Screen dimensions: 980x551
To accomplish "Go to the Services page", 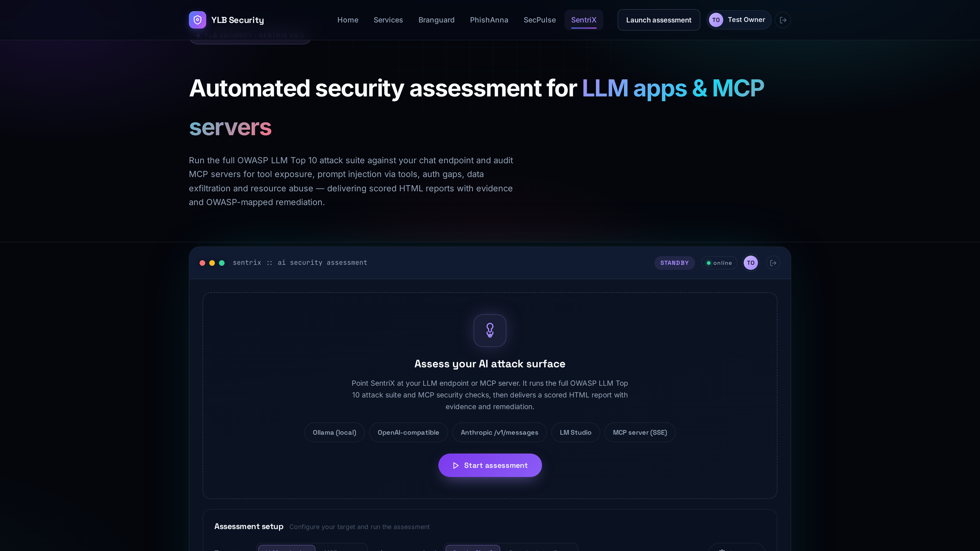I will tap(388, 20).
